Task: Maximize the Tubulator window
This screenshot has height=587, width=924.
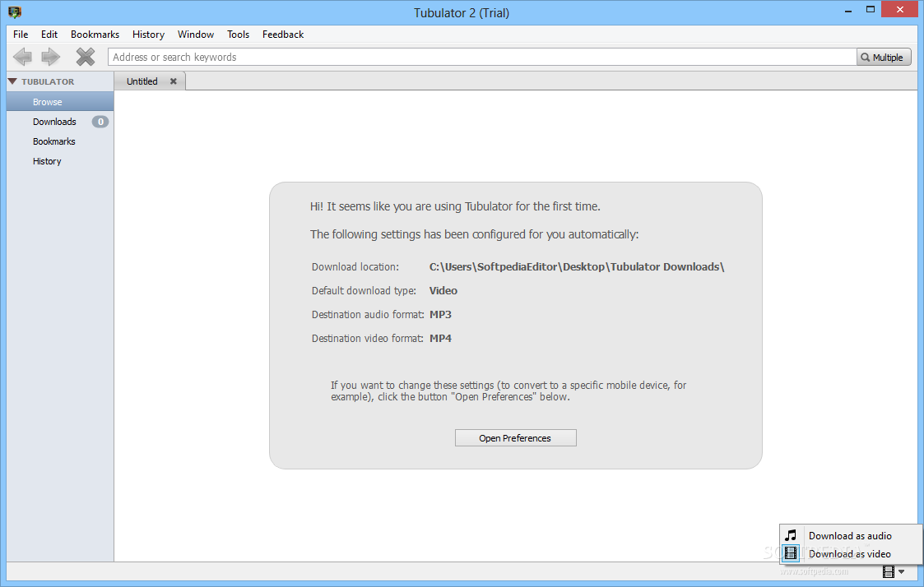Action: [871, 10]
